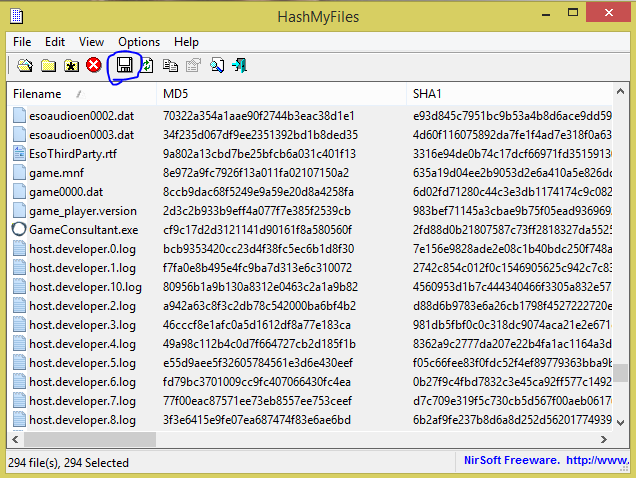Screen dimensions: 636x478
Task: Click the game.mnf file icon
Action: (x=19, y=172)
